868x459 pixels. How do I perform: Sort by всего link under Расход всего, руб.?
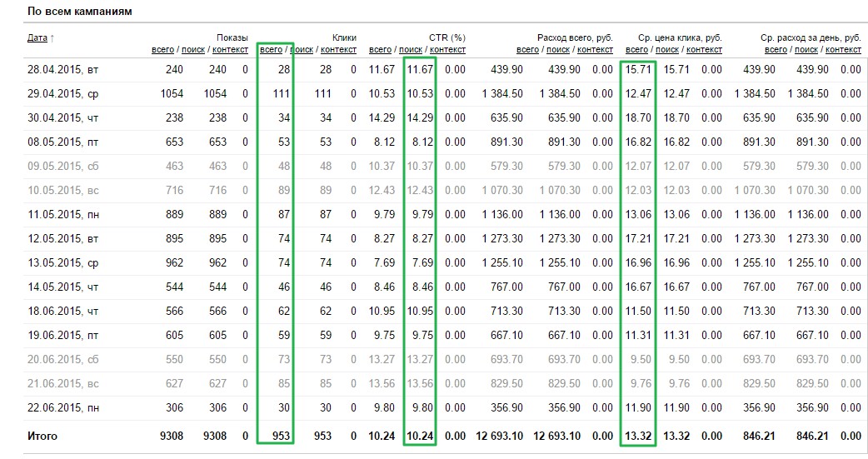point(527,49)
